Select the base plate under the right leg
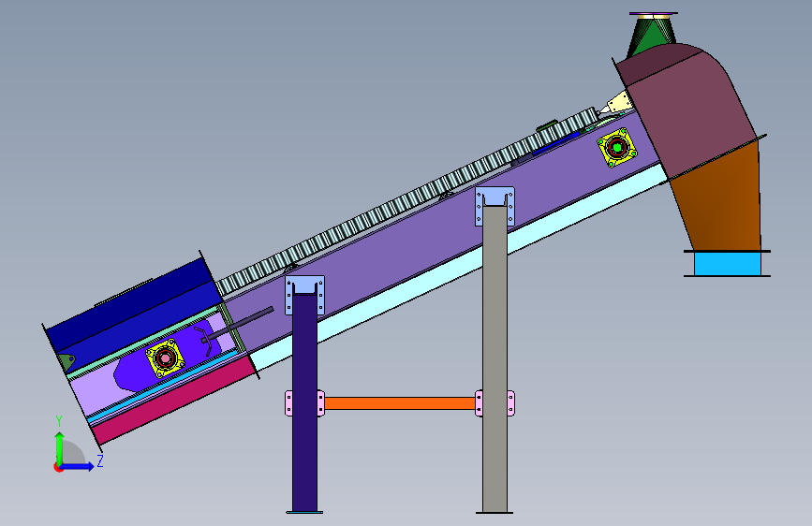812x526 pixels. pos(495,513)
